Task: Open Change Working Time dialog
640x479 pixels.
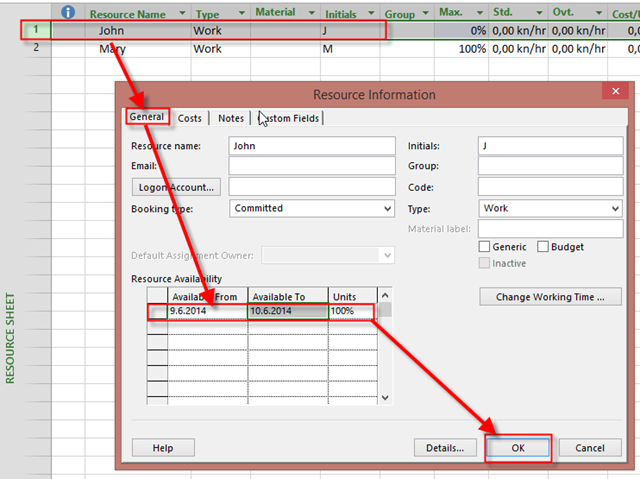Action: 551,297
